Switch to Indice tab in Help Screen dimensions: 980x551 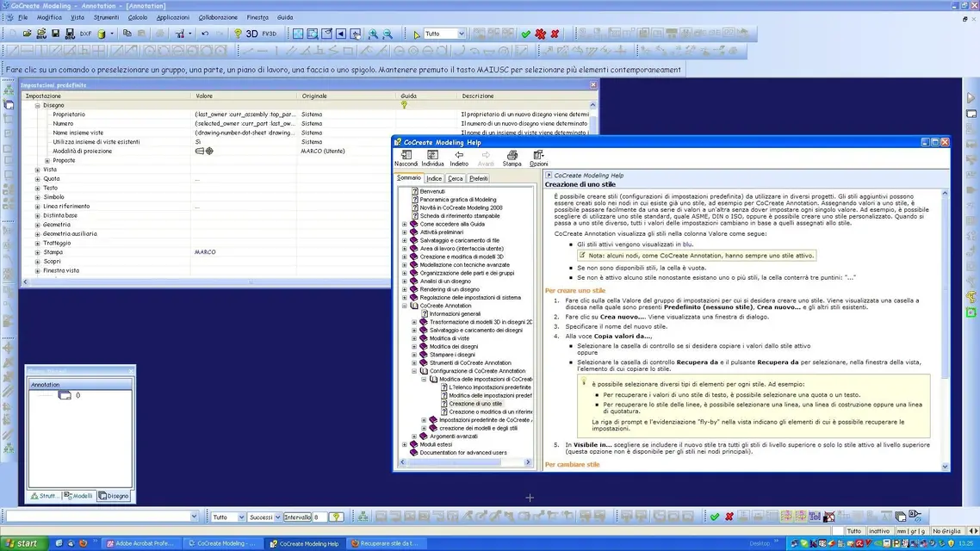[x=434, y=179]
